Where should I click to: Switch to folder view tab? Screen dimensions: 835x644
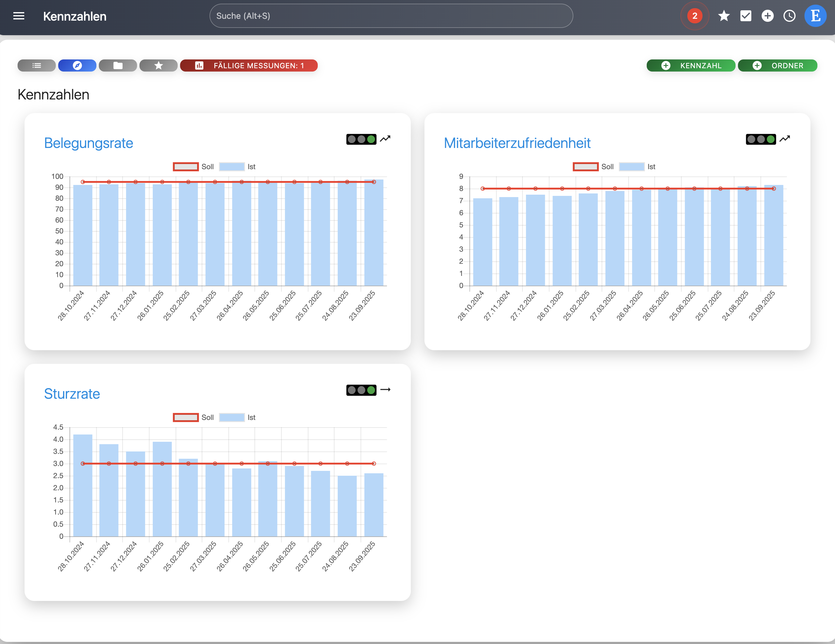pyautogui.click(x=118, y=65)
